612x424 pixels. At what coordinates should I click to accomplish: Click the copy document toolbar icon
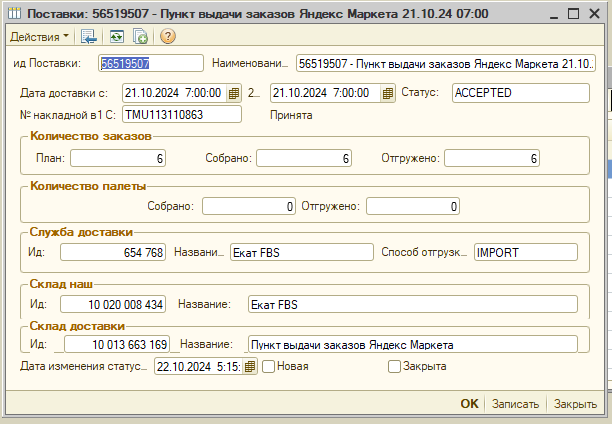click(x=140, y=37)
